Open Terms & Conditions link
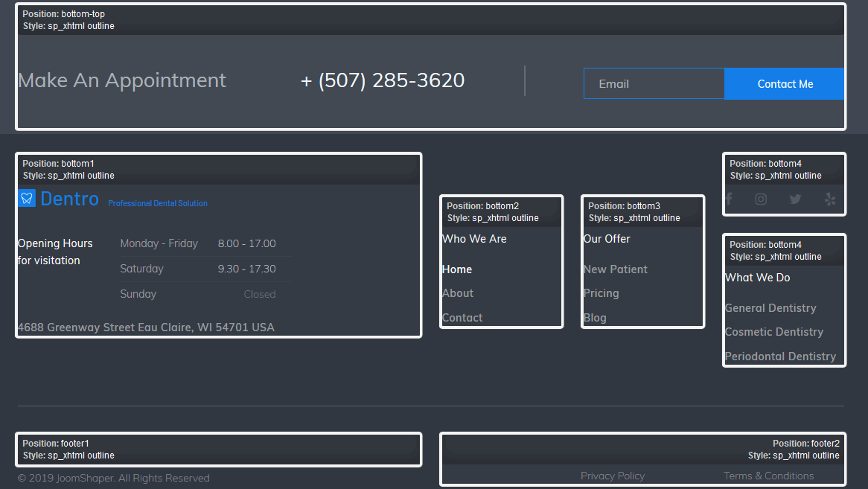 (x=769, y=476)
